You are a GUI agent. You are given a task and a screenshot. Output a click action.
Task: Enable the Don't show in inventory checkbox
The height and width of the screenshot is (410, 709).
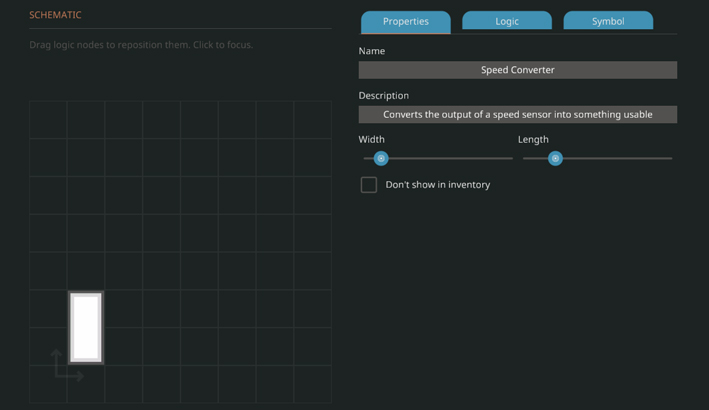pyautogui.click(x=369, y=185)
